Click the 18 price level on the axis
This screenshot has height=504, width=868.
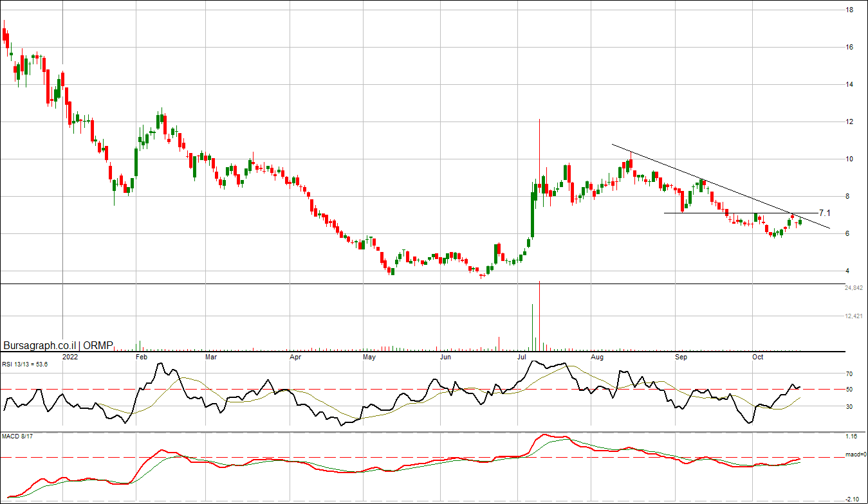850,10
